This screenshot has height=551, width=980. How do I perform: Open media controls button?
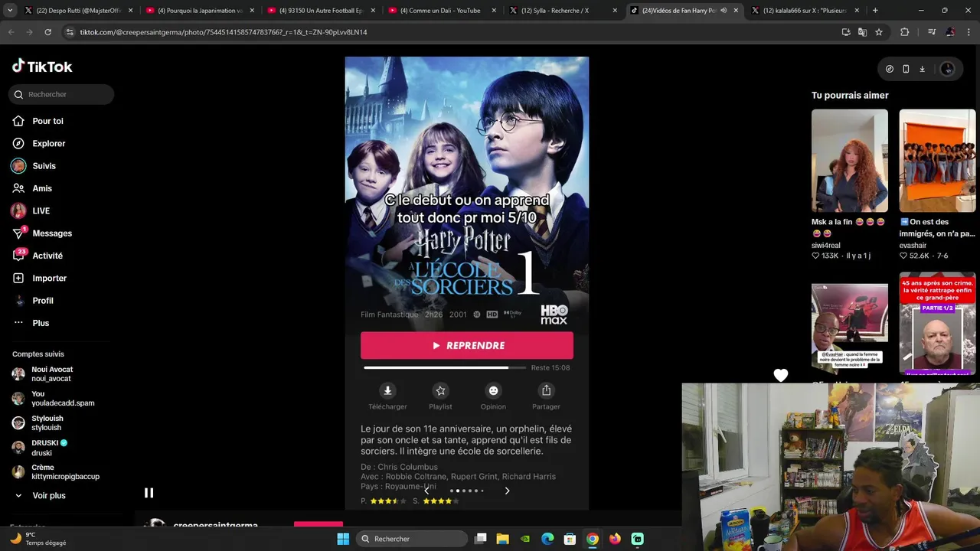931,32
